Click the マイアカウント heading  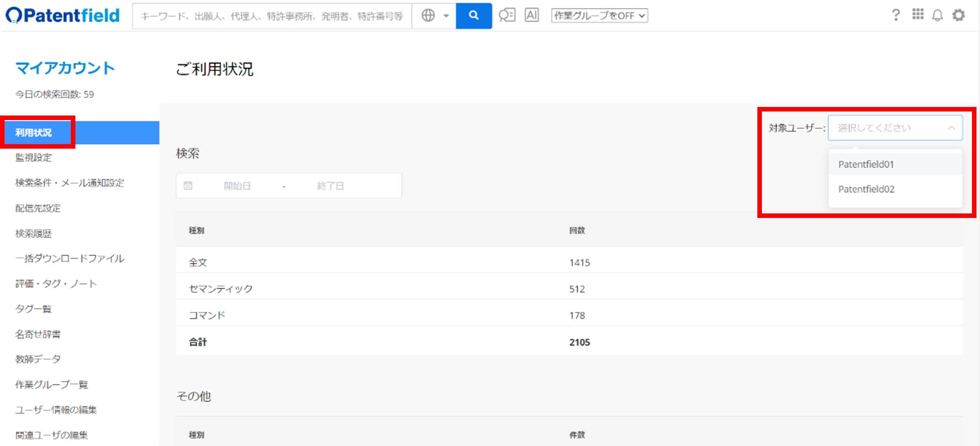(x=65, y=68)
